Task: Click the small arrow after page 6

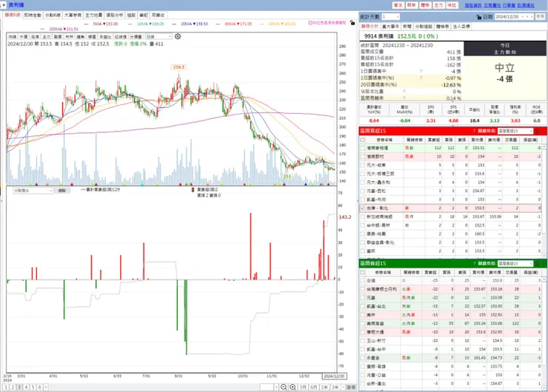Action: (45, 387)
